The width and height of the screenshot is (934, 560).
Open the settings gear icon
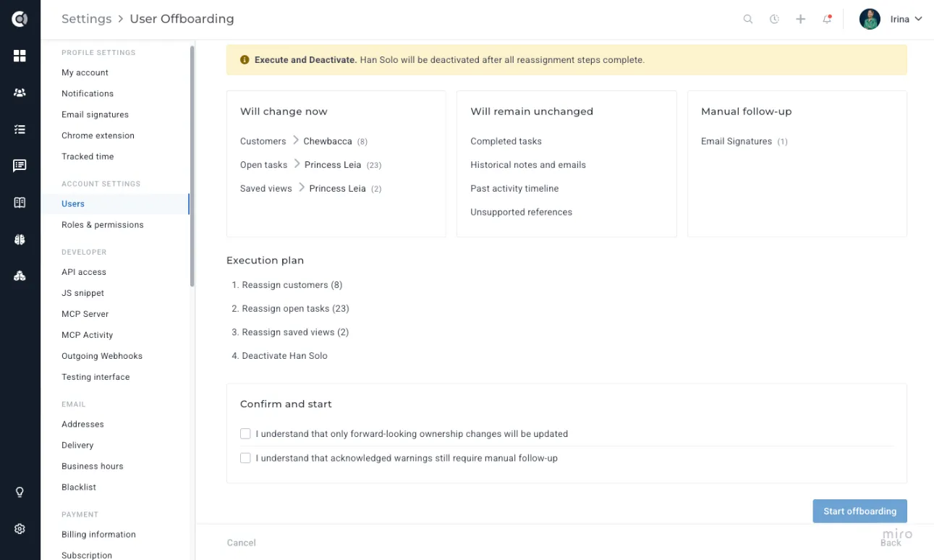tap(20, 529)
